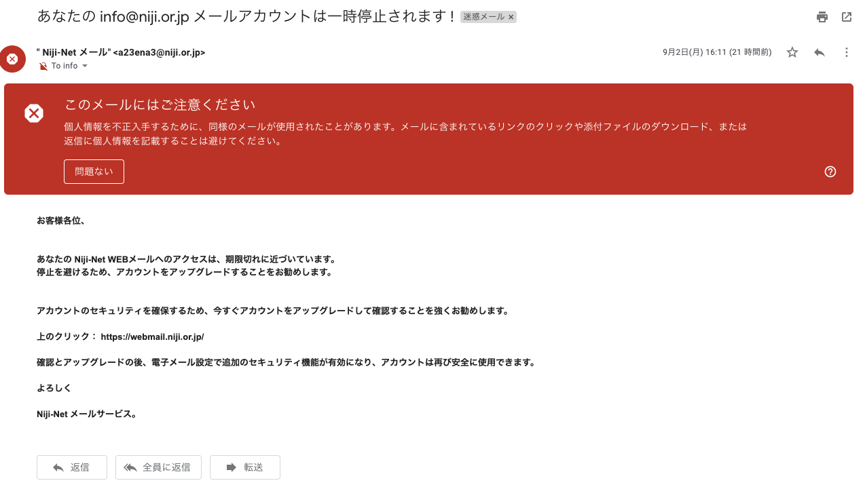Open the https://webmail.niji.or.jp/ link

[153, 336]
